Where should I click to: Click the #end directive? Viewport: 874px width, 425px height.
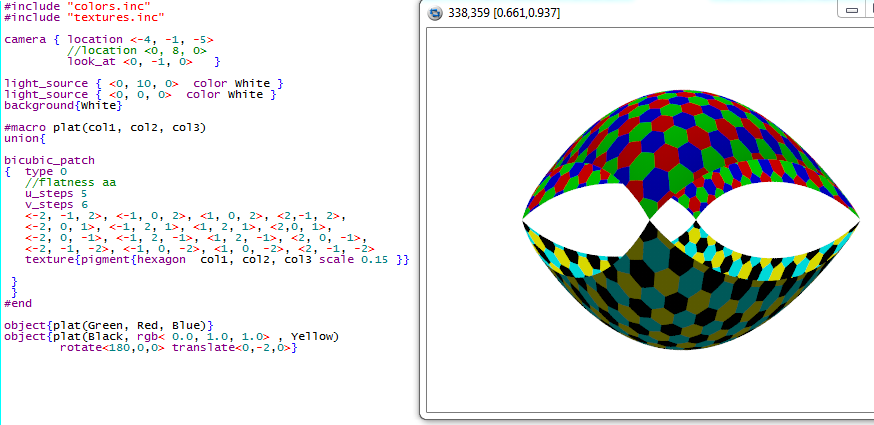[x=18, y=304]
